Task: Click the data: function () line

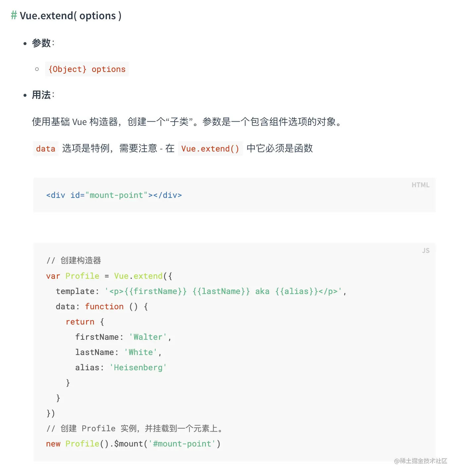Action: 102,306
